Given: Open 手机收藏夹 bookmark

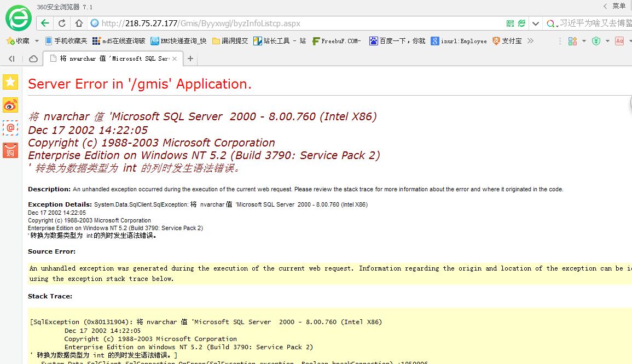Looking at the screenshot, I should tap(66, 40).
